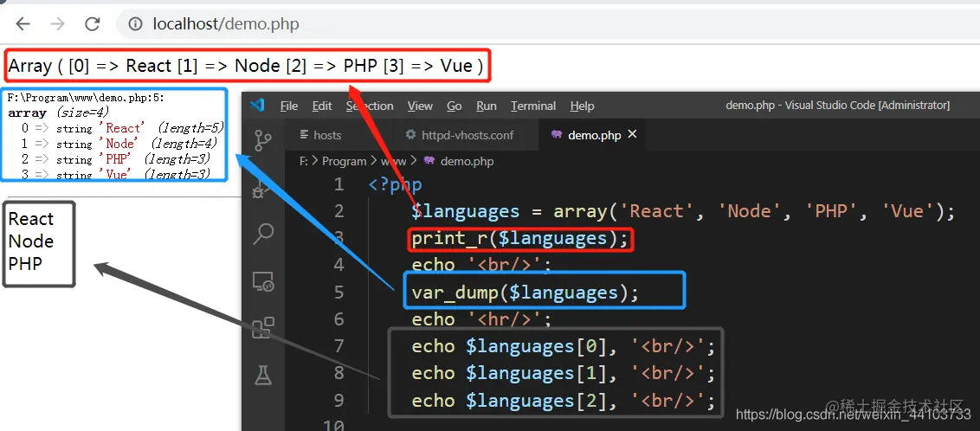Click the echo $languages[2] line
This screenshot has width=980, height=431.
tap(563, 400)
